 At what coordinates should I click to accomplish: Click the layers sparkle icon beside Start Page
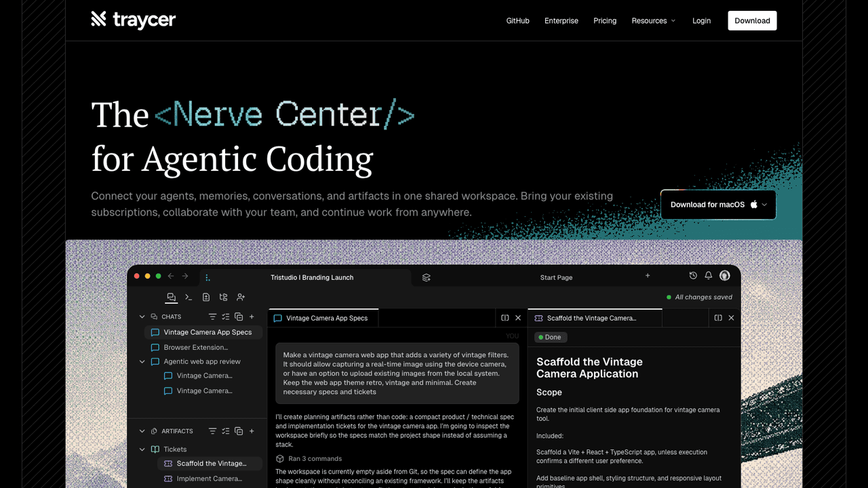point(426,277)
